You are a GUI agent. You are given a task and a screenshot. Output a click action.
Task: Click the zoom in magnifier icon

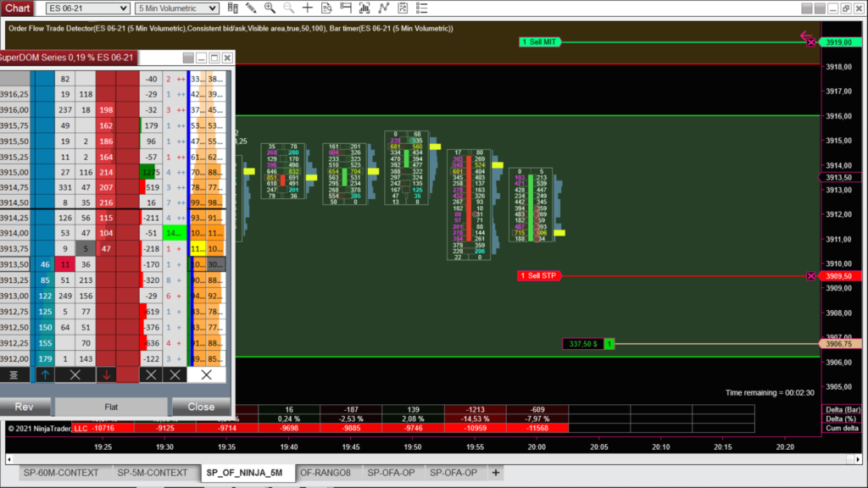tap(270, 8)
